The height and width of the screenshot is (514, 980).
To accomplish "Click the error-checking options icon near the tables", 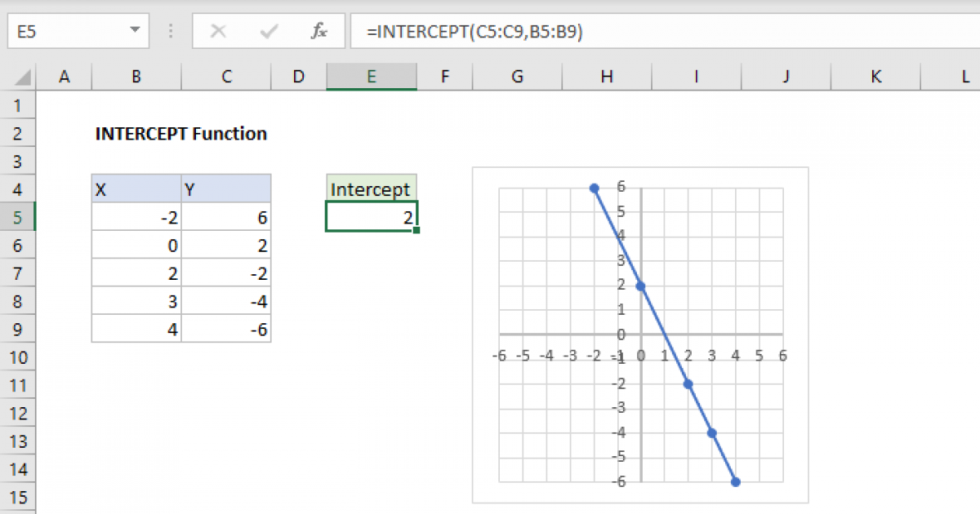I will 415,229.
